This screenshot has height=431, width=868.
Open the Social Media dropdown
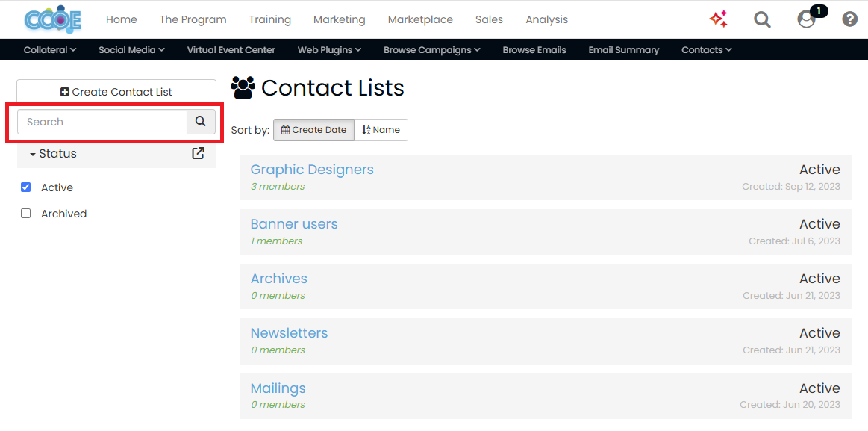131,49
